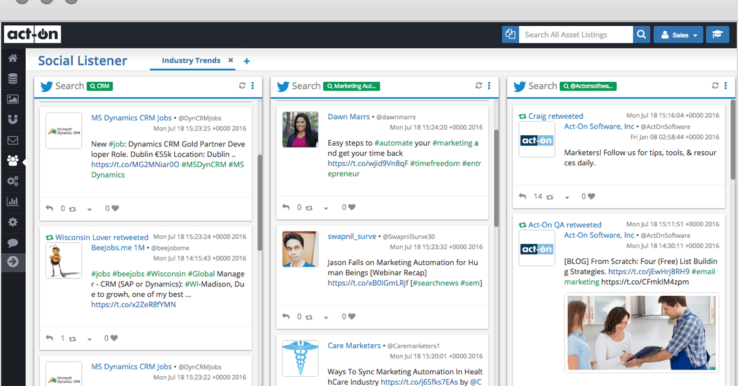738x386 pixels.
Task: Click the graduation cap icon button
Action: [x=717, y=34]
